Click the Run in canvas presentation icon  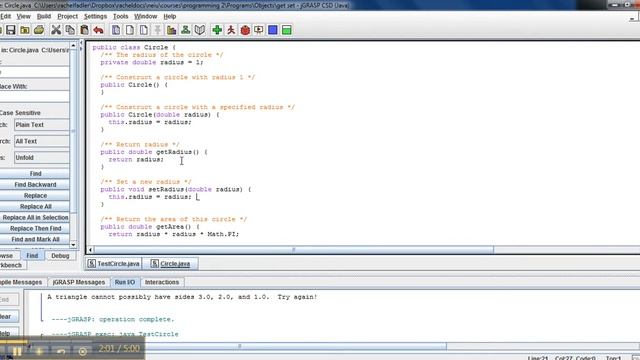[x=259, y=30]
